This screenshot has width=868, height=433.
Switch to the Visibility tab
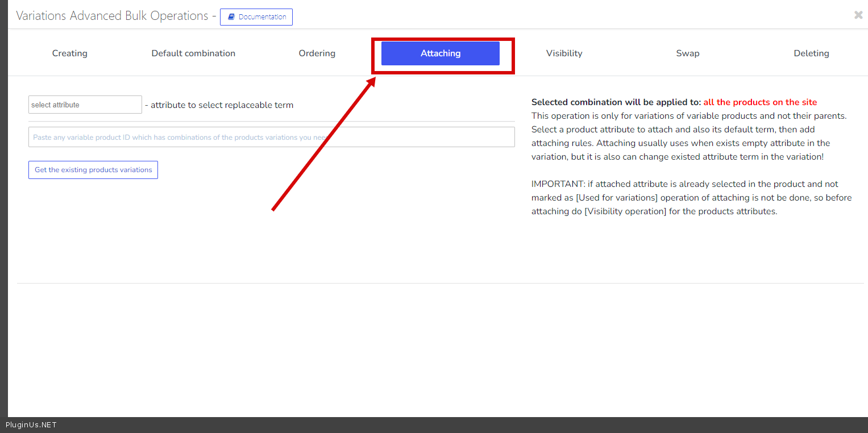tap(564, 53)
